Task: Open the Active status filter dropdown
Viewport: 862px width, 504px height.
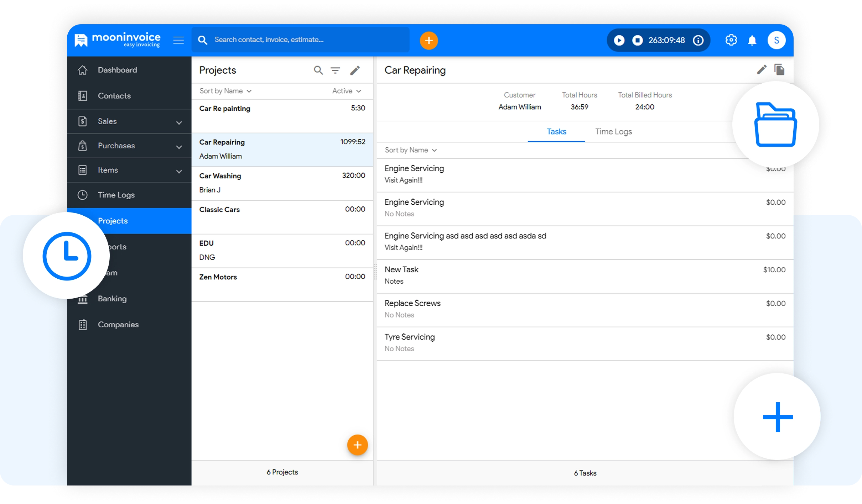Action: [x=346, y=91]
